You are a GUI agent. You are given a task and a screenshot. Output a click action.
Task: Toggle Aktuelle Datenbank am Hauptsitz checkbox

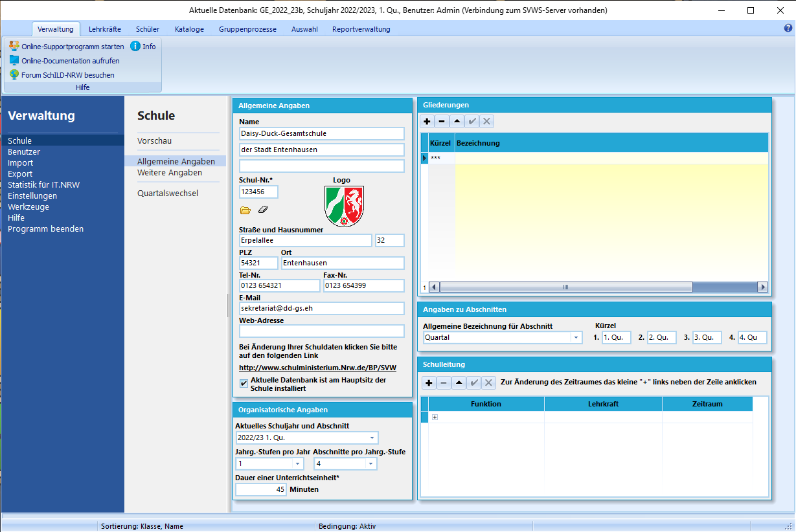(x=244, y=384)
